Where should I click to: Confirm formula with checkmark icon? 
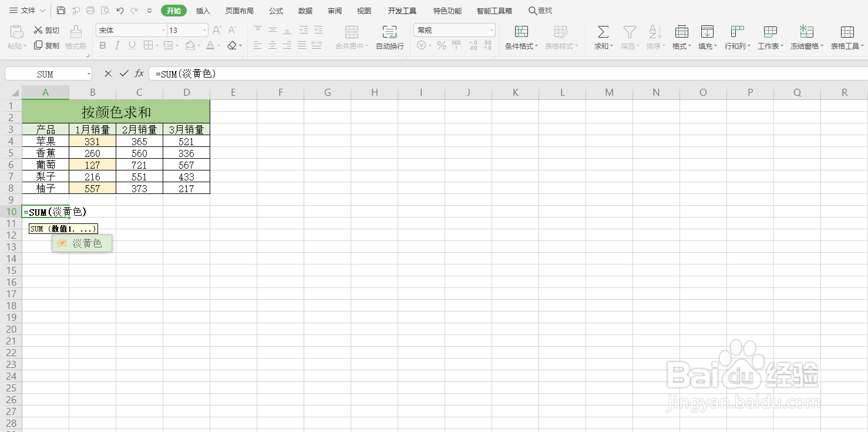[124, 73]
